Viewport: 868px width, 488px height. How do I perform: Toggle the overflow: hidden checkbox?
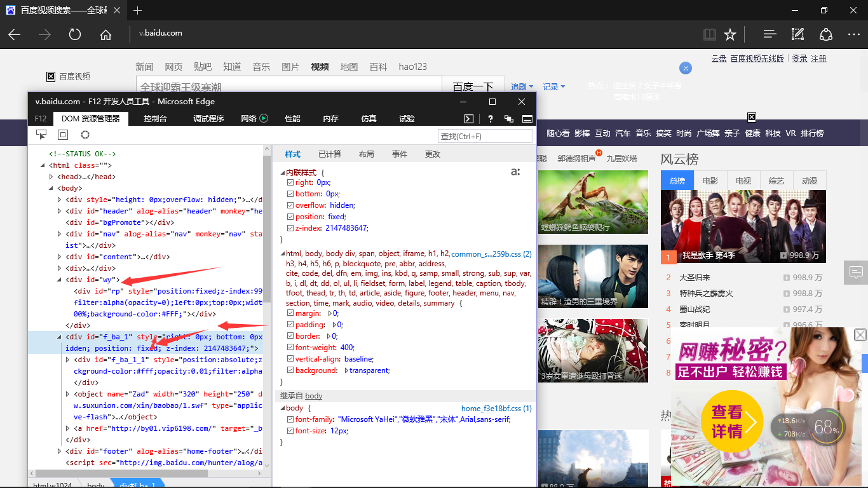[290, 205]
